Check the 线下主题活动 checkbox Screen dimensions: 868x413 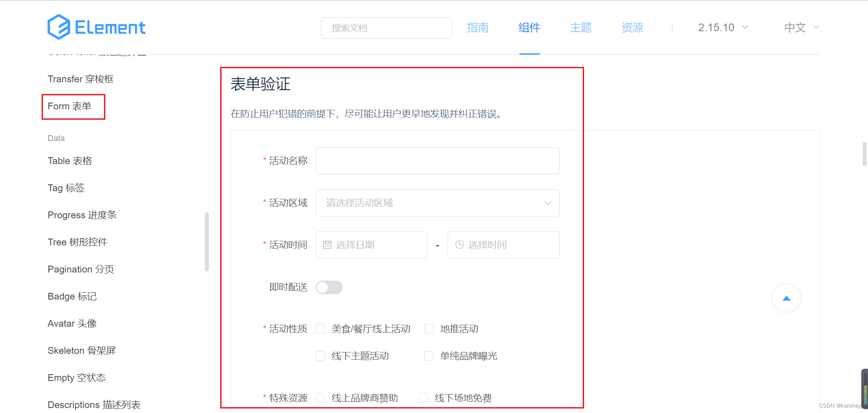[x=320, y=356]
